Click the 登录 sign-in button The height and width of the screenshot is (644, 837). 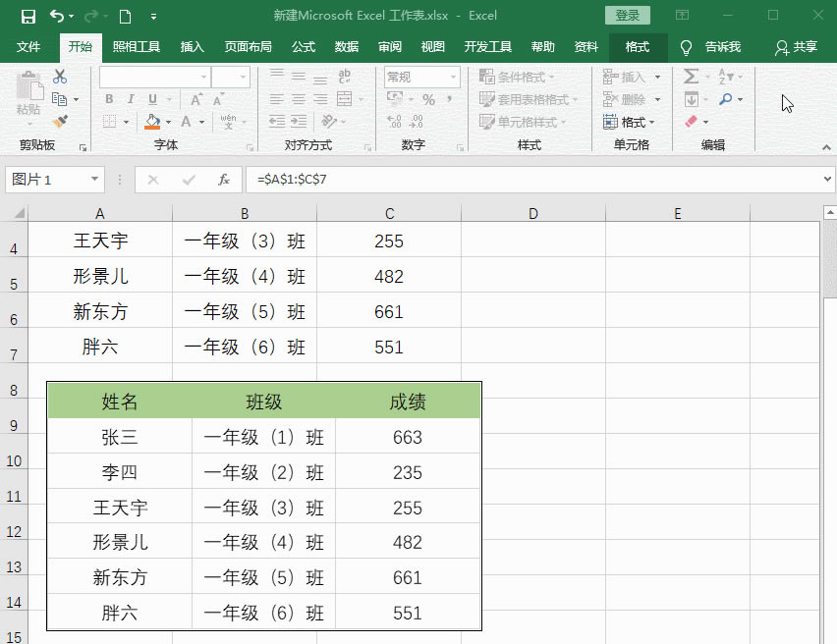point(628,16)
